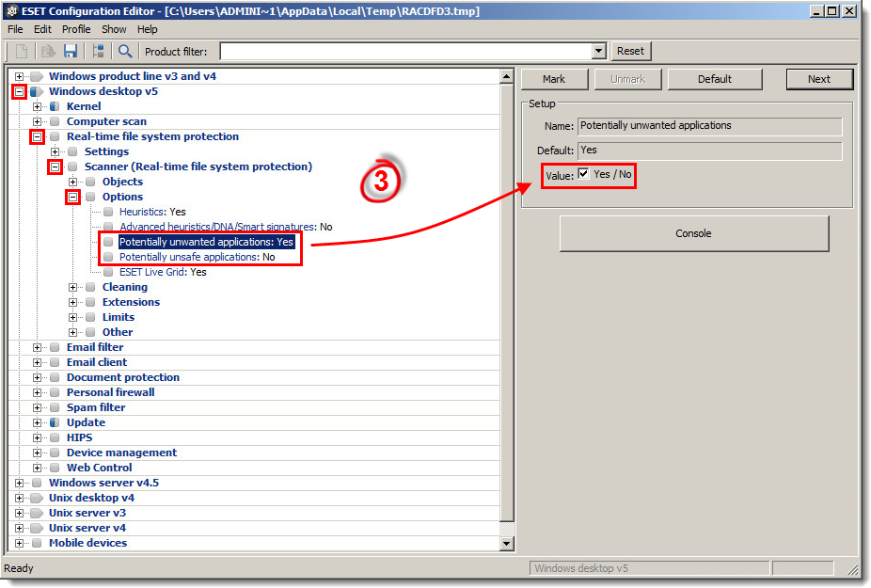Click the tree view toolbar icon
This screenshot has width=871, height=588.
(99, 51)
